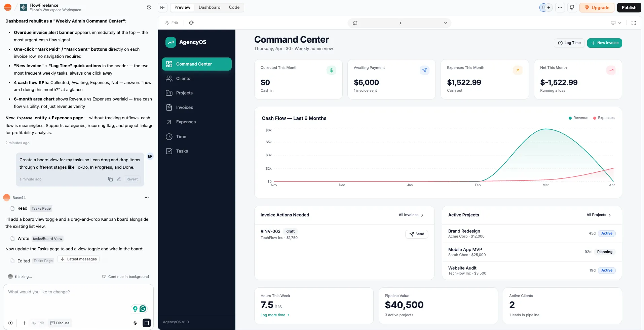Stop generation with the black square button

(x=147, y=323)
